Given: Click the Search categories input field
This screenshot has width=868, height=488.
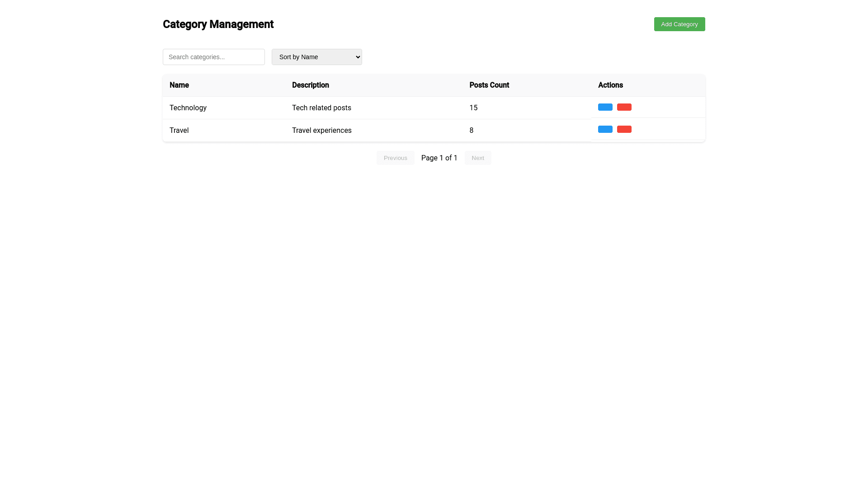Looking at the screenshot, I should pyautogui.click(x=213, y=57).
